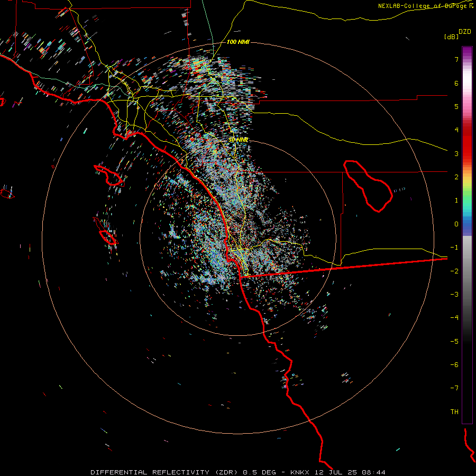Pick the "-1" scale value
This screenshot has width=476, height=476.
[x=454, y=248]
